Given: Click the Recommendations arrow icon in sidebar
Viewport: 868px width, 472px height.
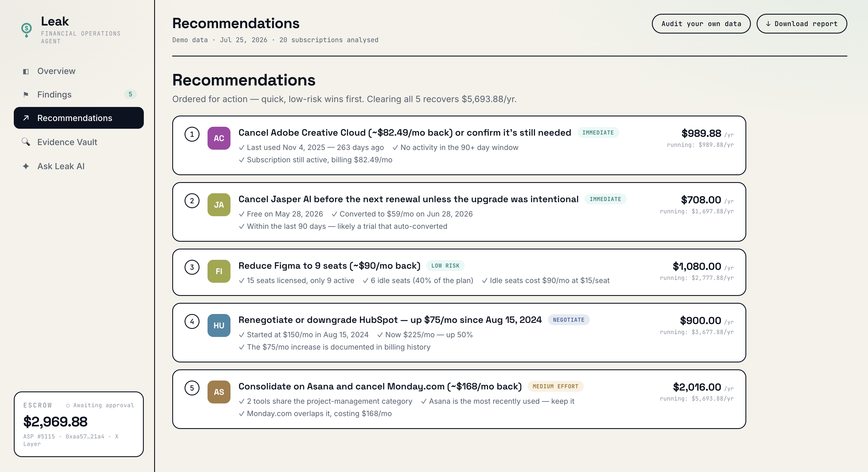Looking at the screenshot, I should [26, 118].
